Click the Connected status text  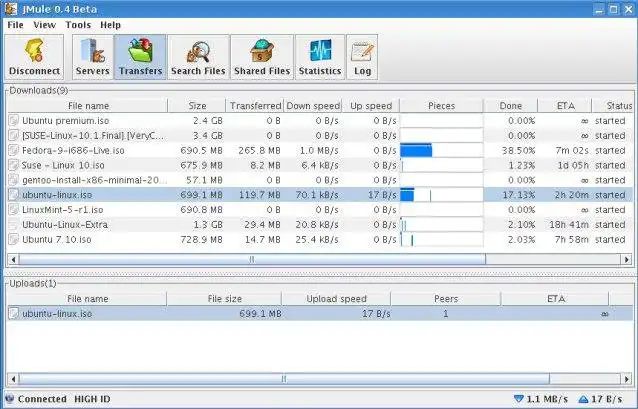[42, 399]
